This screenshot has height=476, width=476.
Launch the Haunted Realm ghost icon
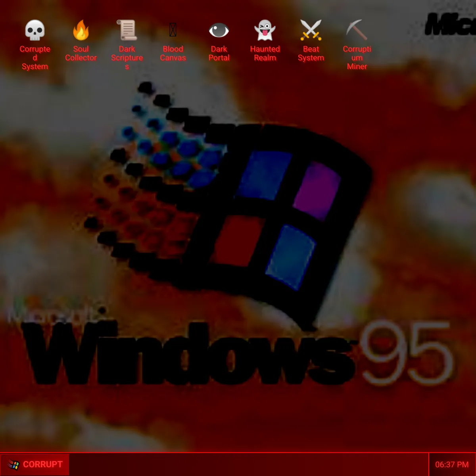point(265,30)
